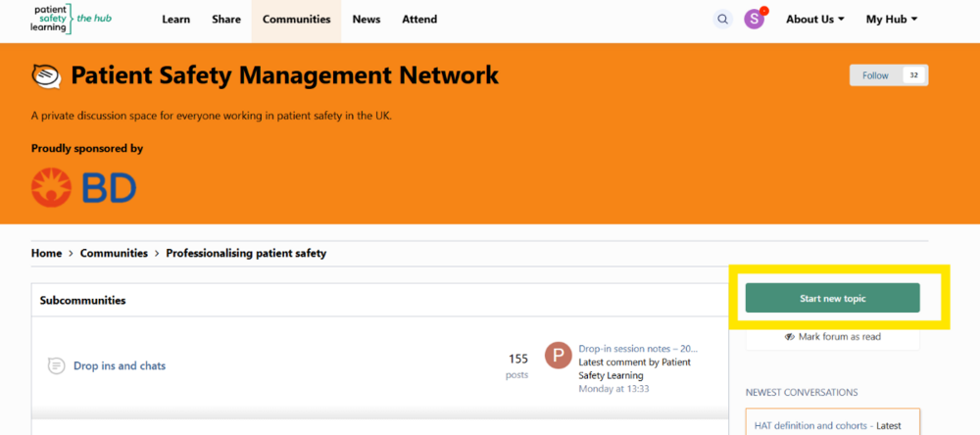The width and height of the screenshot is (980, 435).
Task: Go to the Communities breadcrumb
Action: click(114, 253)
